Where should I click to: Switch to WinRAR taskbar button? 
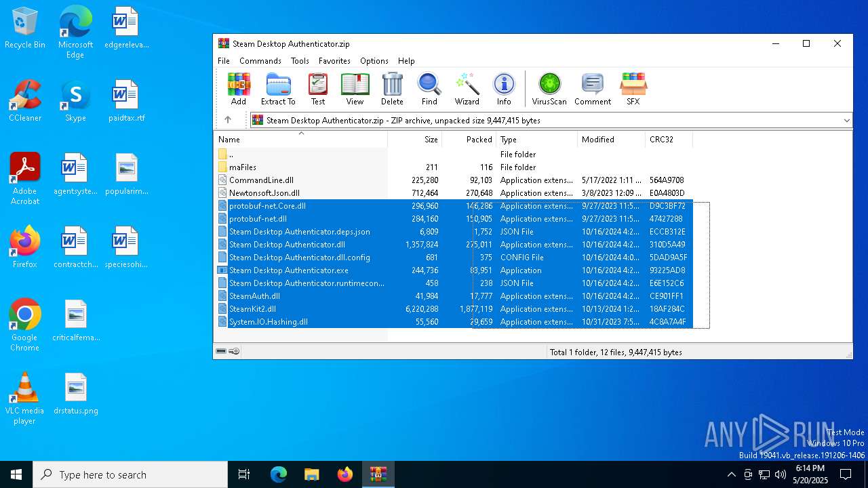pos(378,474)
